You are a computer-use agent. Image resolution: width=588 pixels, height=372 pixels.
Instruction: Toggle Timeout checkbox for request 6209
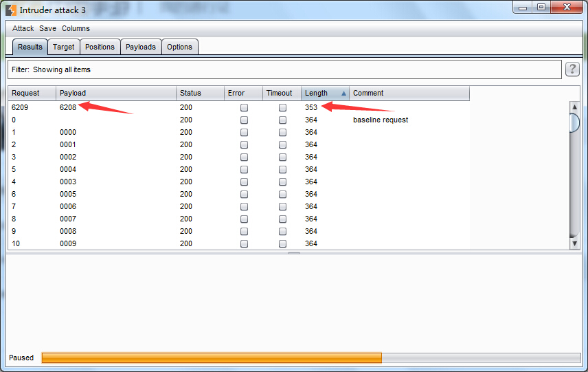[x=282, y=108]
